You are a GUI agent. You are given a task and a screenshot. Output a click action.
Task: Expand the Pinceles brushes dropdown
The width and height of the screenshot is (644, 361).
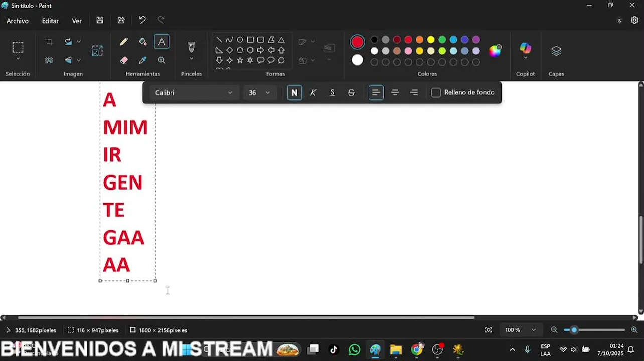click(191, 59)
